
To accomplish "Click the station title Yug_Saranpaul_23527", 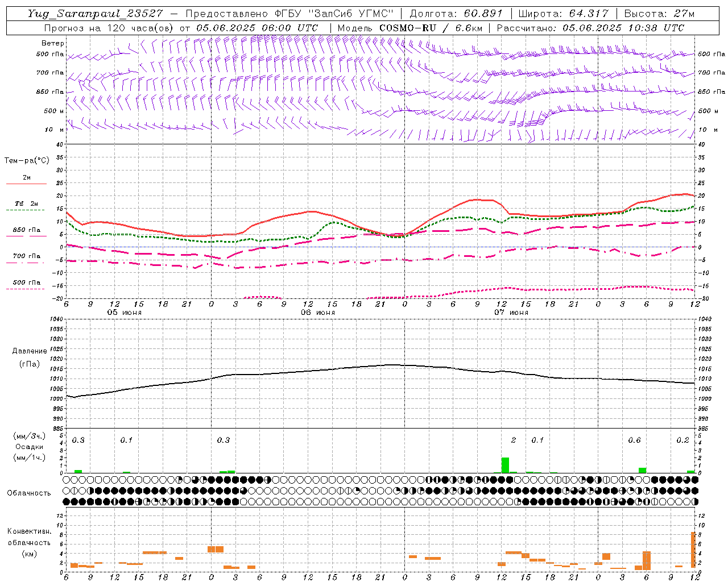I will [x=95, y=14].
